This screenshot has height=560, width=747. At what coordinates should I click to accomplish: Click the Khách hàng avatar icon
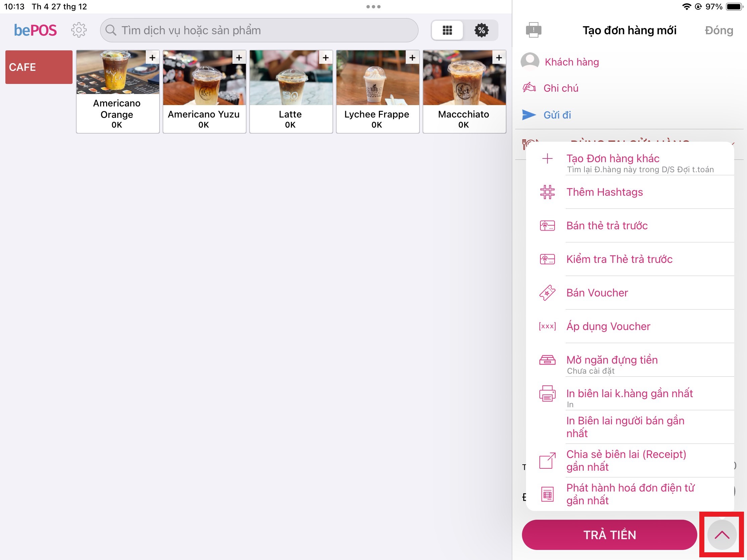(530, 61)
